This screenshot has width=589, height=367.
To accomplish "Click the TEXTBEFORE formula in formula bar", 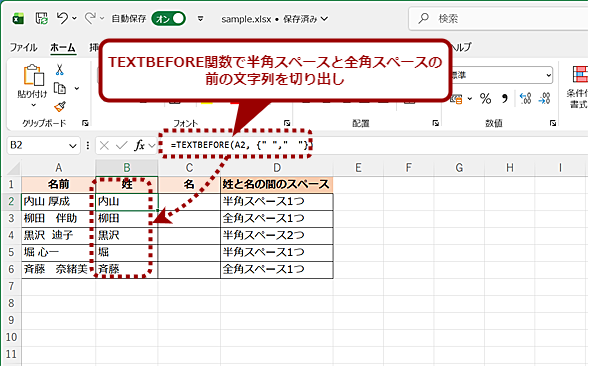I will pos(241,145).
